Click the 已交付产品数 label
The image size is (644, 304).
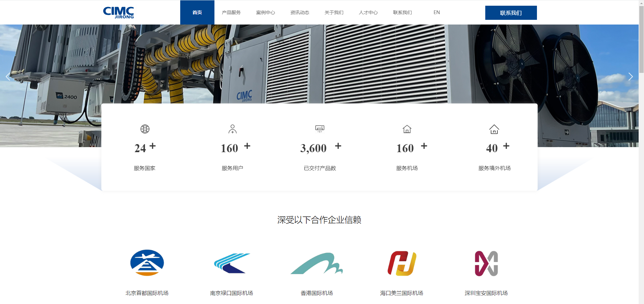320,168
